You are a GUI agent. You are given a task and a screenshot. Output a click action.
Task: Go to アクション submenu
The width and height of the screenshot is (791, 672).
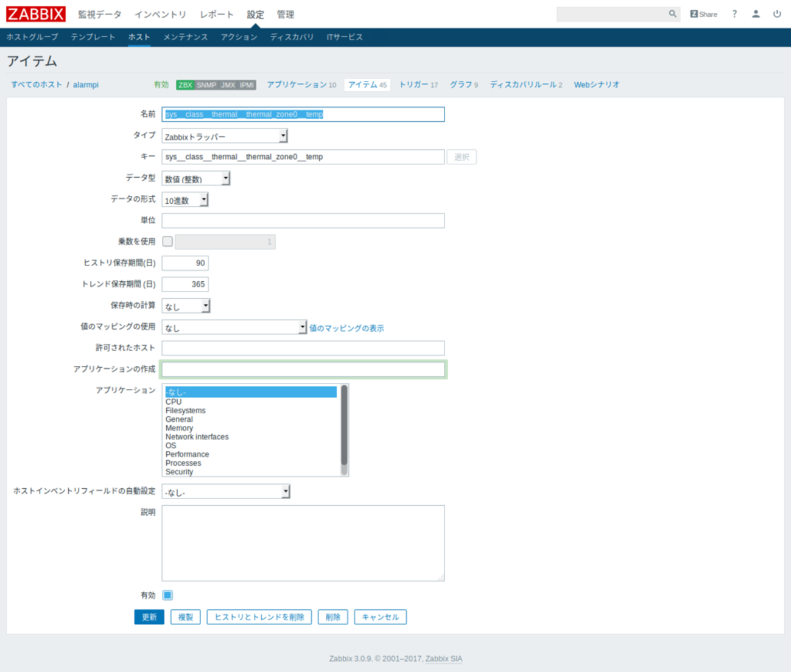tap(239, 37)
